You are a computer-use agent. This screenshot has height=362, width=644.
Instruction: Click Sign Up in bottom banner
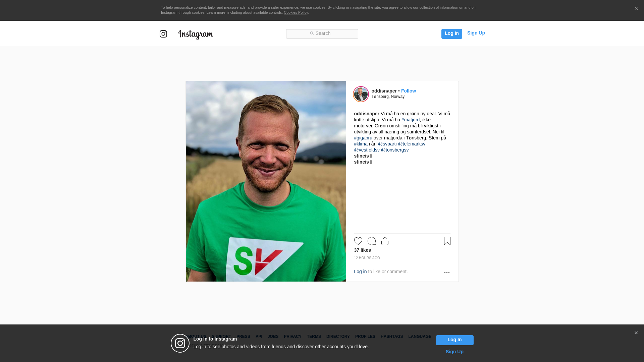click(454, 352)
